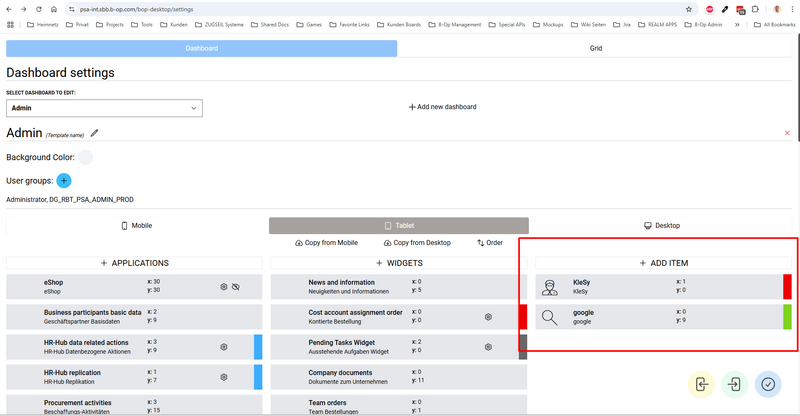
Task: Add a user group with blue plus
Action: (64, 181)
